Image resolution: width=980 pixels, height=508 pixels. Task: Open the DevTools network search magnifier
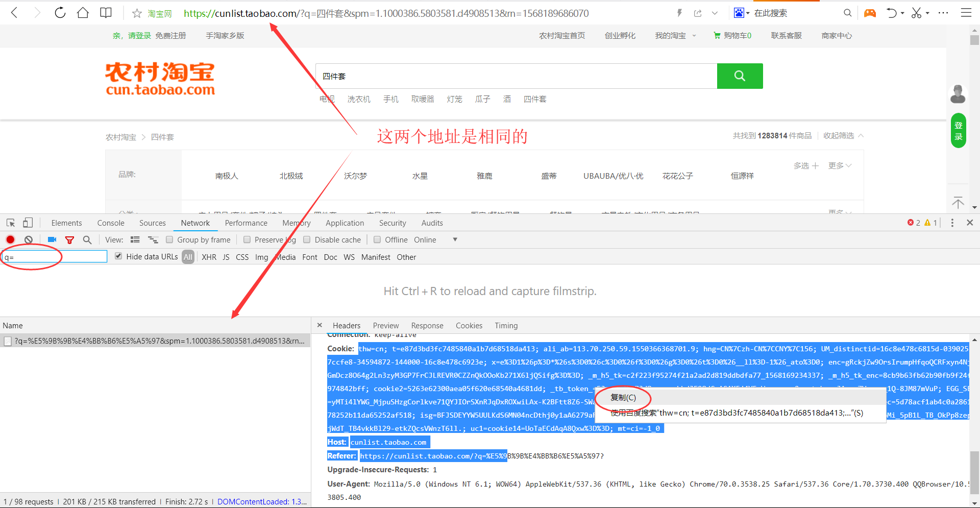87,239
